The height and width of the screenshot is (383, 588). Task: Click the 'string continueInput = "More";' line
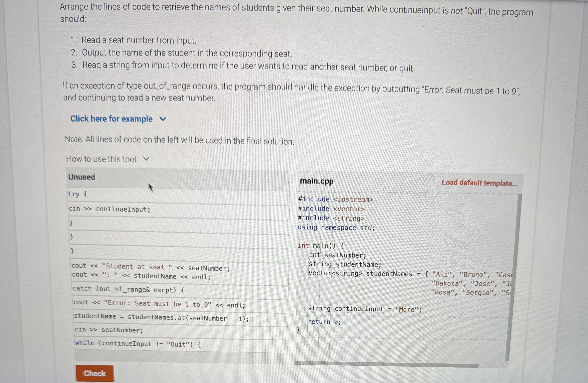click(365, 309)
